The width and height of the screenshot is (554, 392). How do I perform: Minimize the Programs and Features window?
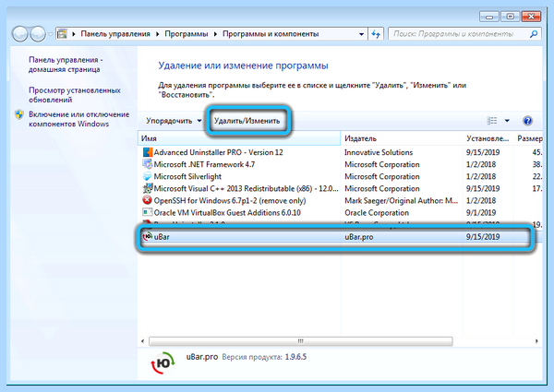point(489,17)
